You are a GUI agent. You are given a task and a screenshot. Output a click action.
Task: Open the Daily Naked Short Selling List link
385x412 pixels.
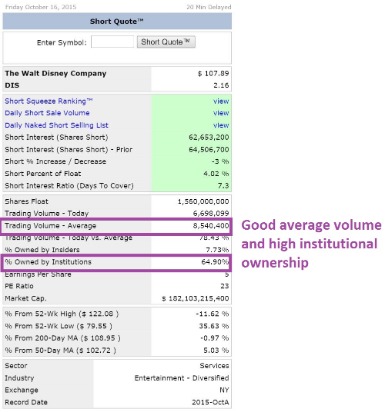pyautogui.click(x=56, y=125)
